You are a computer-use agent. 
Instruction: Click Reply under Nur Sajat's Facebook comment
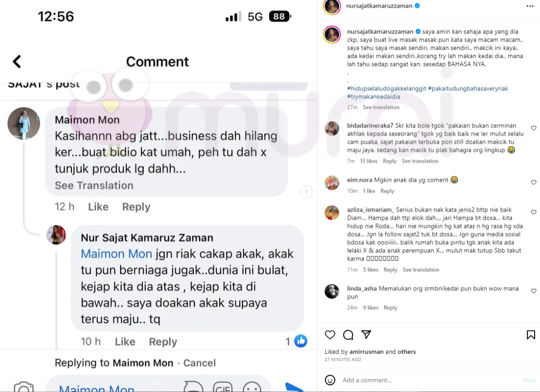pyautogui.click(x=163, y=342)
